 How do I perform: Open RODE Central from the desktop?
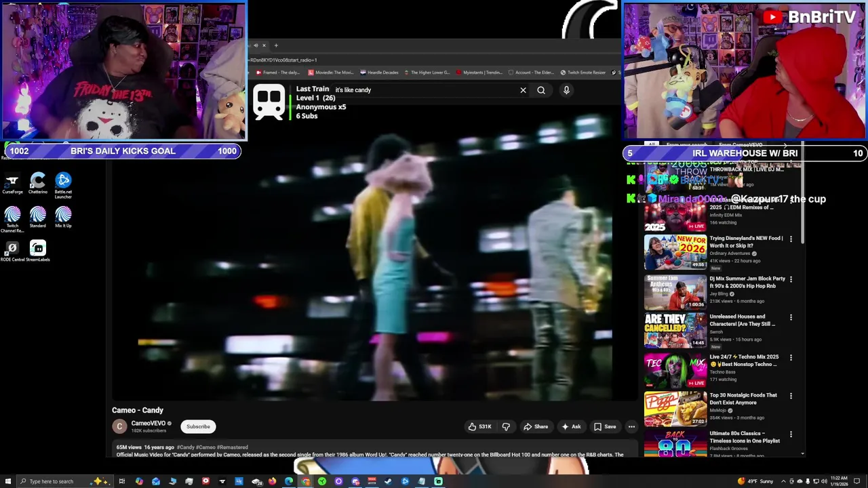coord(12,252)
